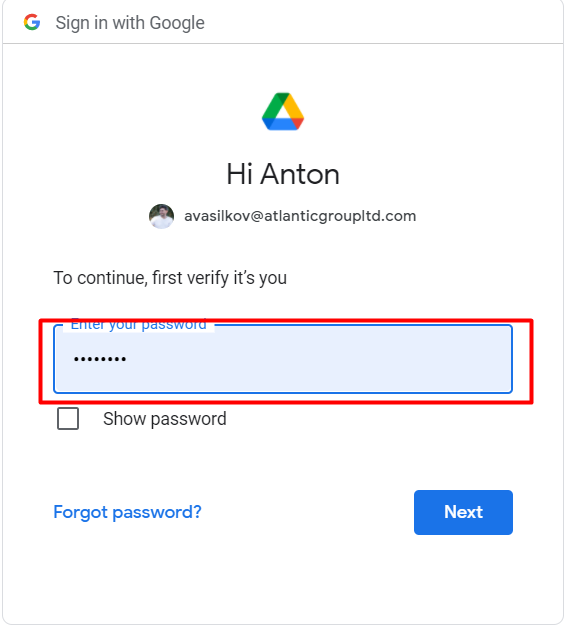The width and height of the screenshot is (571, 635).
Task: Click the "Show password" label text
Action: (165, 419)
